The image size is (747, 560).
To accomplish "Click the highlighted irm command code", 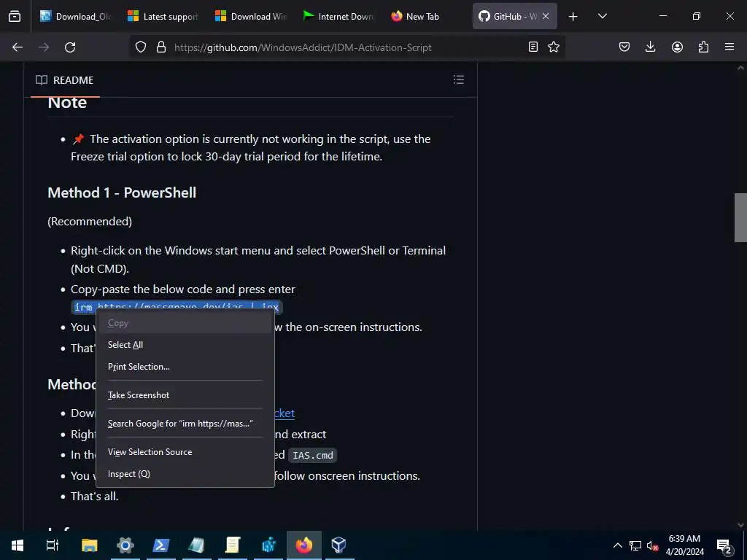I will (177, 306).
